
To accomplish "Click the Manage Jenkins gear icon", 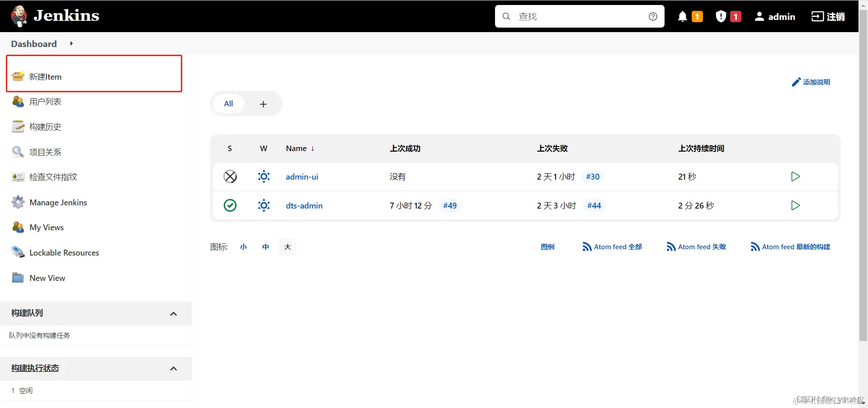I will (18, 202).
